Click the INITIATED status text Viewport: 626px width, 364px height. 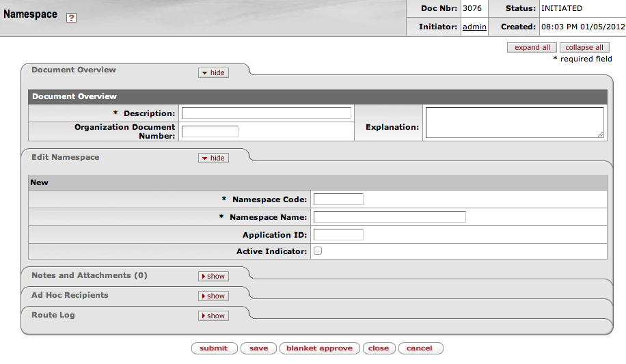pos(562,8)
